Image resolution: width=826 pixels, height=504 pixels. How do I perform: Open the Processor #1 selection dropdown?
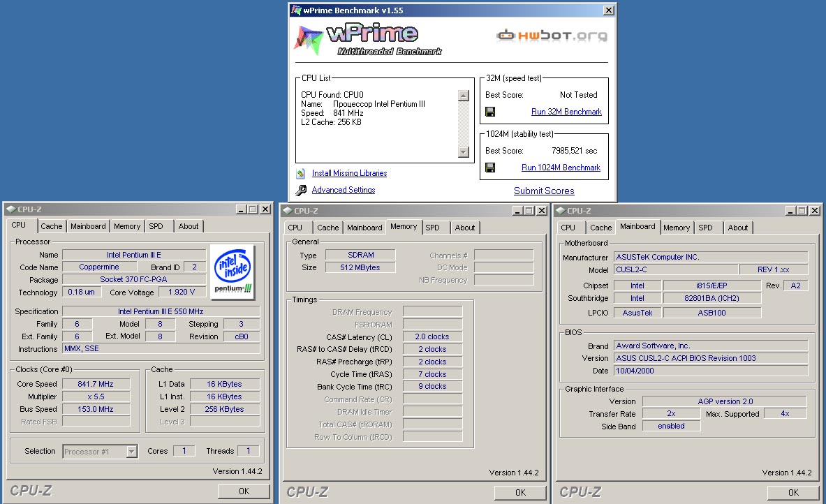[132, 452]
